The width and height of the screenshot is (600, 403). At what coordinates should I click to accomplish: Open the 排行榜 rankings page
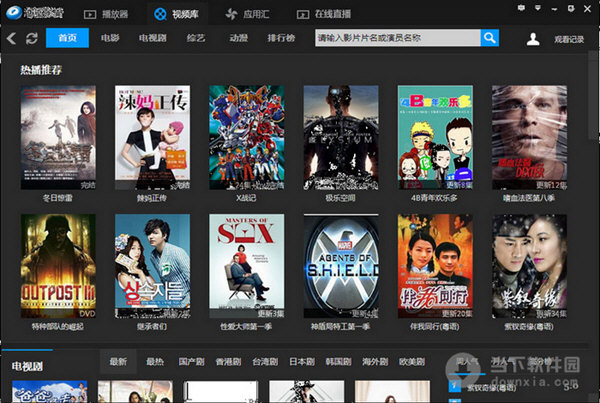(x=281, y=38)
